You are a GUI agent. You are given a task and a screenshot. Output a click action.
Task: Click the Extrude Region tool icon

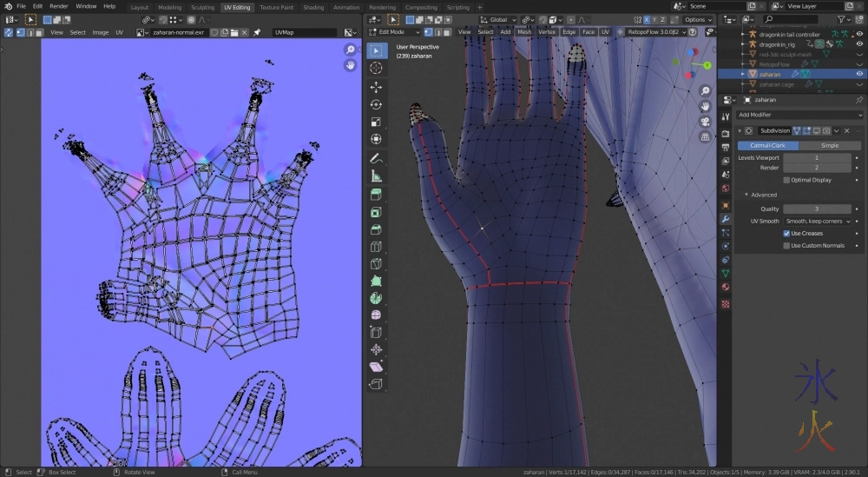[x=376, y=195]
